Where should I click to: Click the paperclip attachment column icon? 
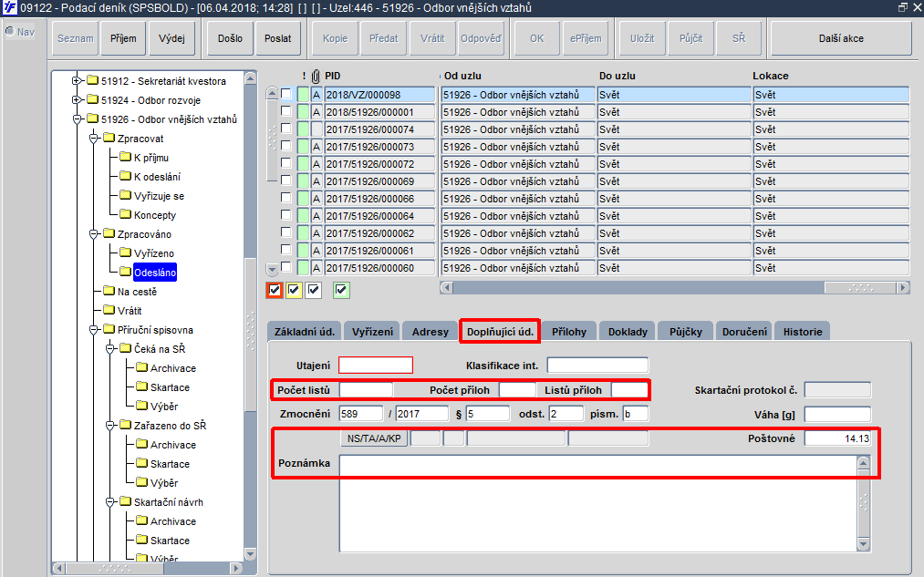coord(316,77)
